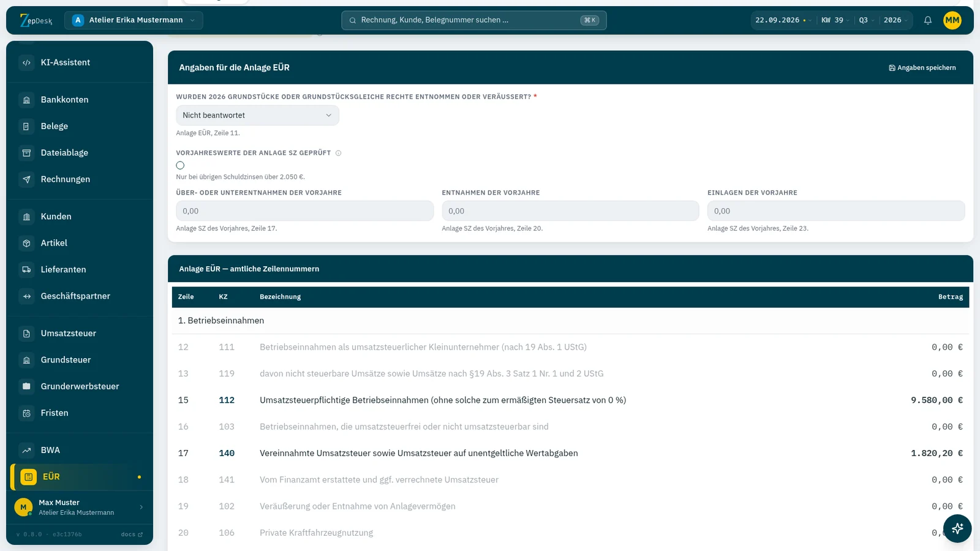The image size is (980, 551).
Task: Open the date picker 22.09.2026
Action: [783, 20]
